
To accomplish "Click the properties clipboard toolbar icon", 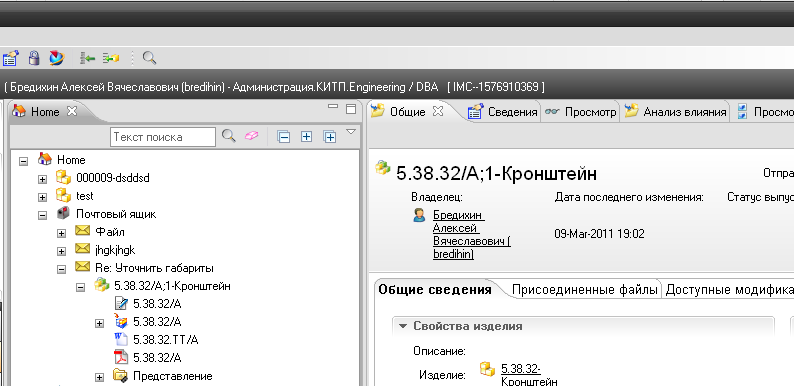I will (11, 58).
